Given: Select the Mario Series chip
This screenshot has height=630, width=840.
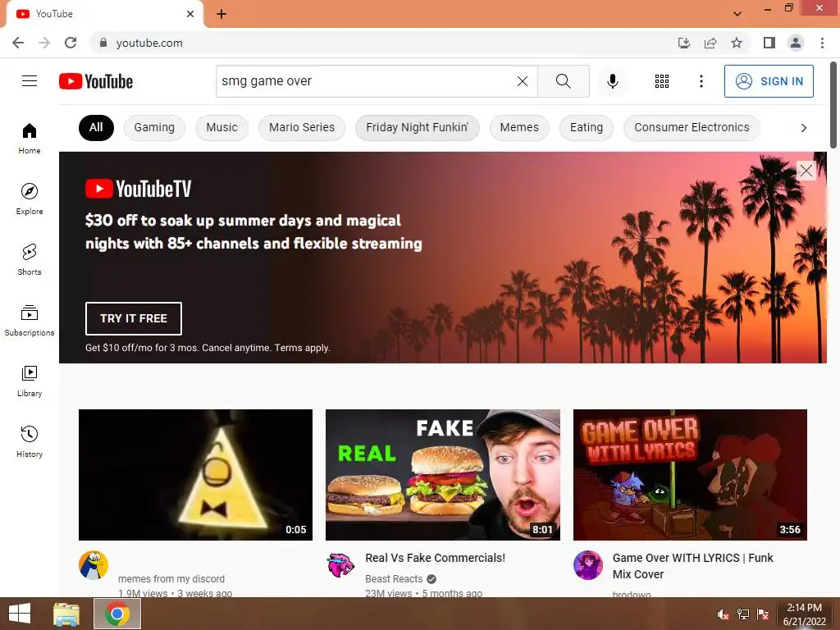Looking at the screenshot, I should click(302, 127).
